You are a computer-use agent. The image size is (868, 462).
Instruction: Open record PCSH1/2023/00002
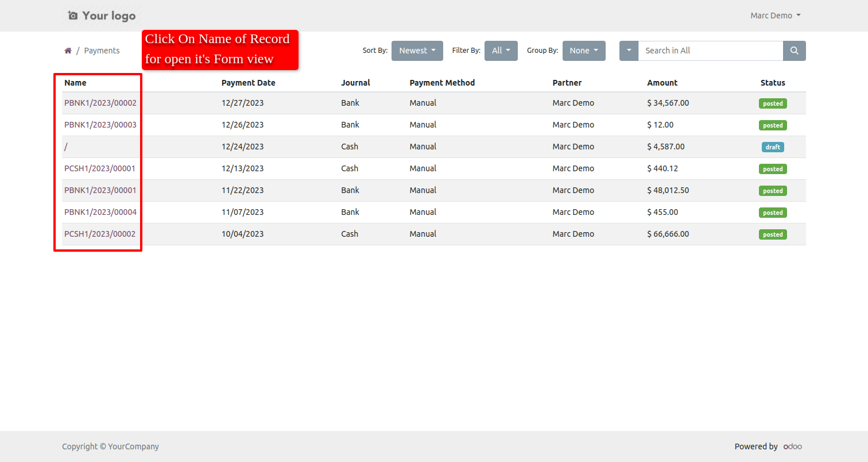coord(100,234)
